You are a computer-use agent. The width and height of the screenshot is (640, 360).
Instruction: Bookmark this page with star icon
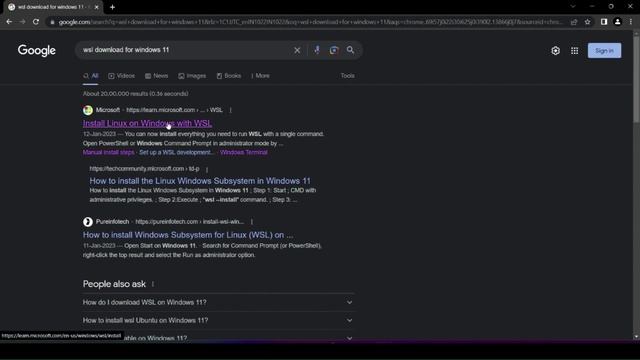(587, 22)
